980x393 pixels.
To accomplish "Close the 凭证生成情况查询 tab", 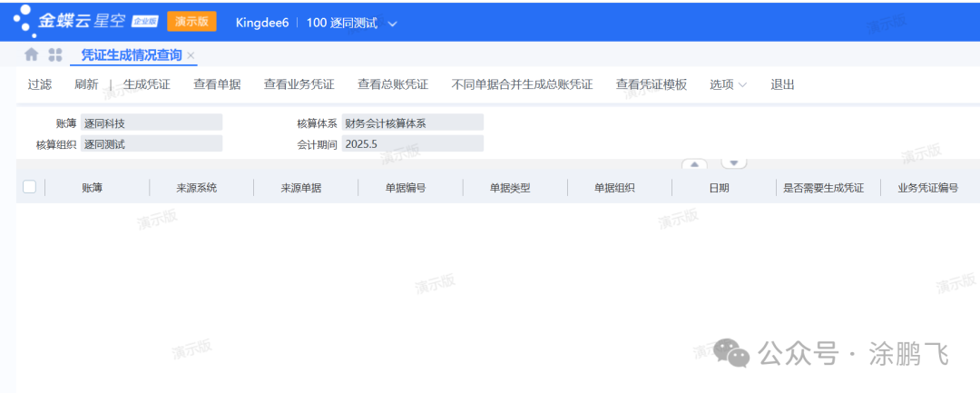I will pos(191,56).
